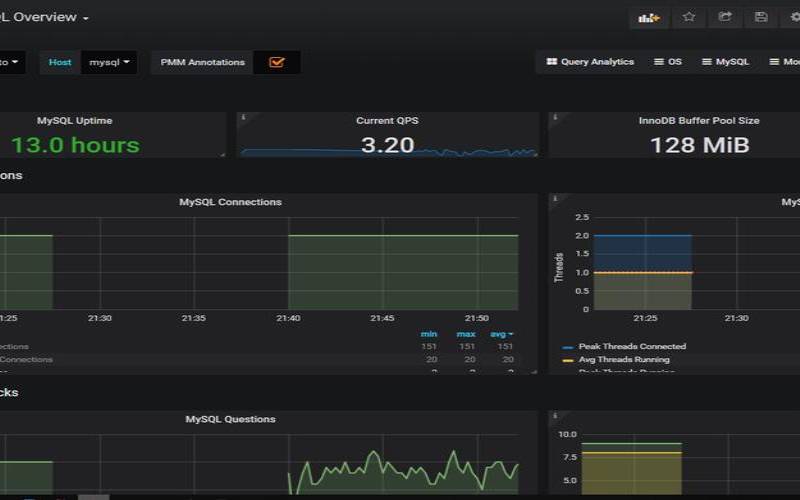This screenshot has height=500, width=800.
Task: Click info corner of InnoDB Buffer Pool Size
Action: (555, 117)
